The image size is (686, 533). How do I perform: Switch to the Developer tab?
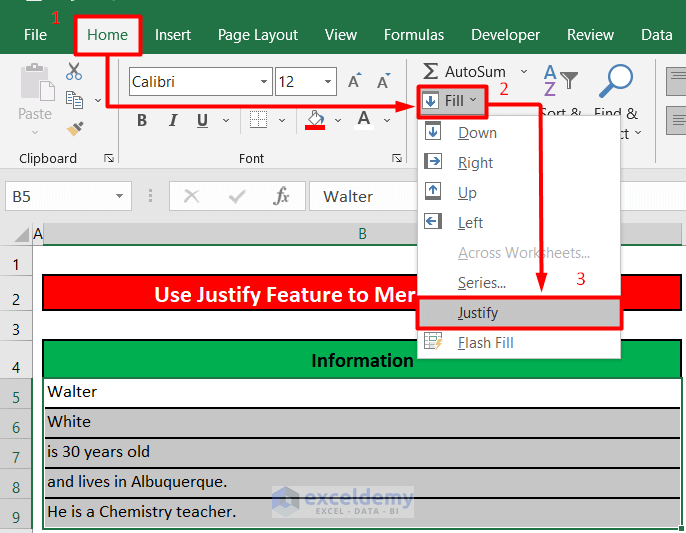click(505, 35)
